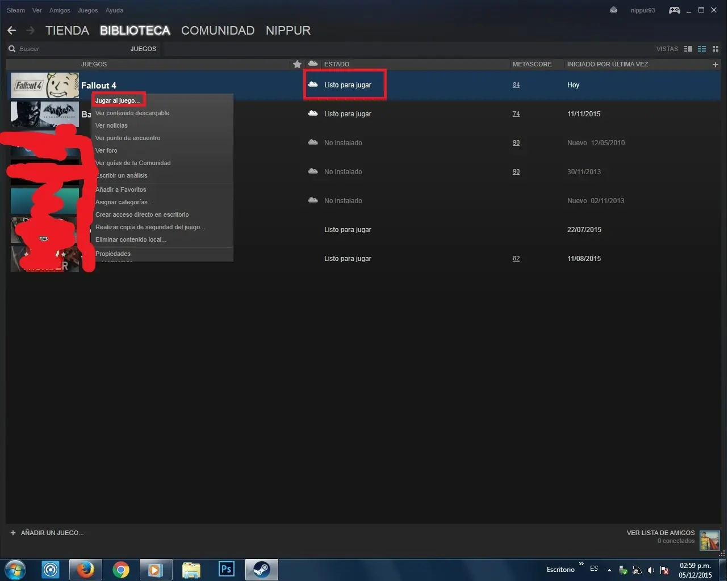Open the JUEGOS filter dropdown
728x581 pixels.
pyautogui.click(x=143, y=49)
